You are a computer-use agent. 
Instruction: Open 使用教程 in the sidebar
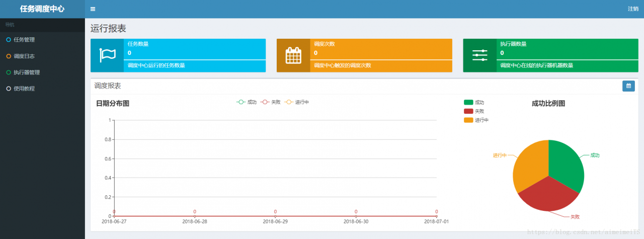tap(42, 89)
